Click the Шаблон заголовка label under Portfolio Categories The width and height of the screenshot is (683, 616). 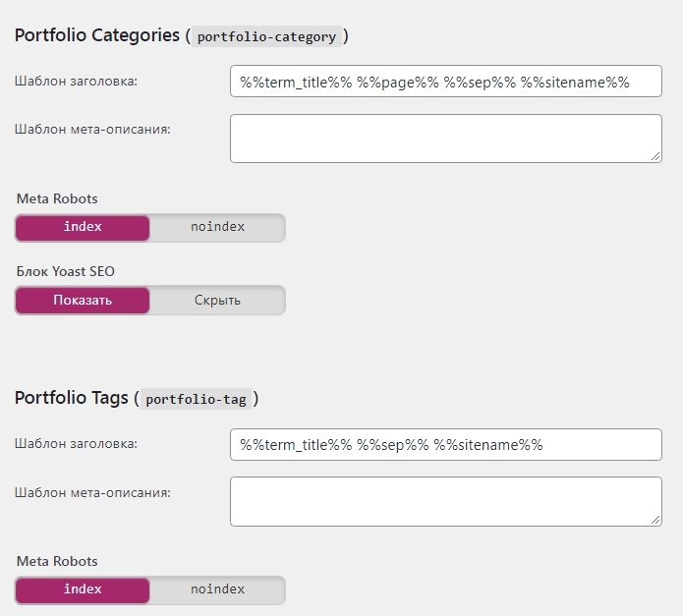[76, 82]
